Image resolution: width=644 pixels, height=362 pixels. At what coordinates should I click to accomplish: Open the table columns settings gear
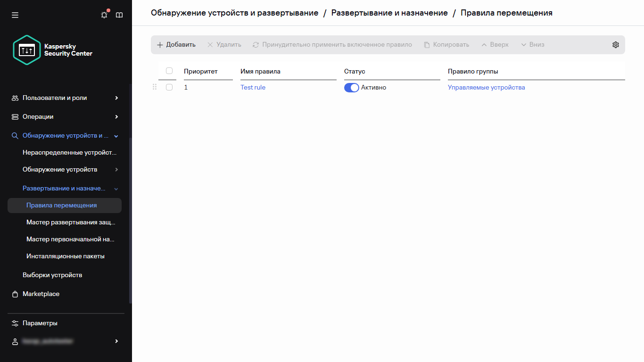click(x=615, y=44)
